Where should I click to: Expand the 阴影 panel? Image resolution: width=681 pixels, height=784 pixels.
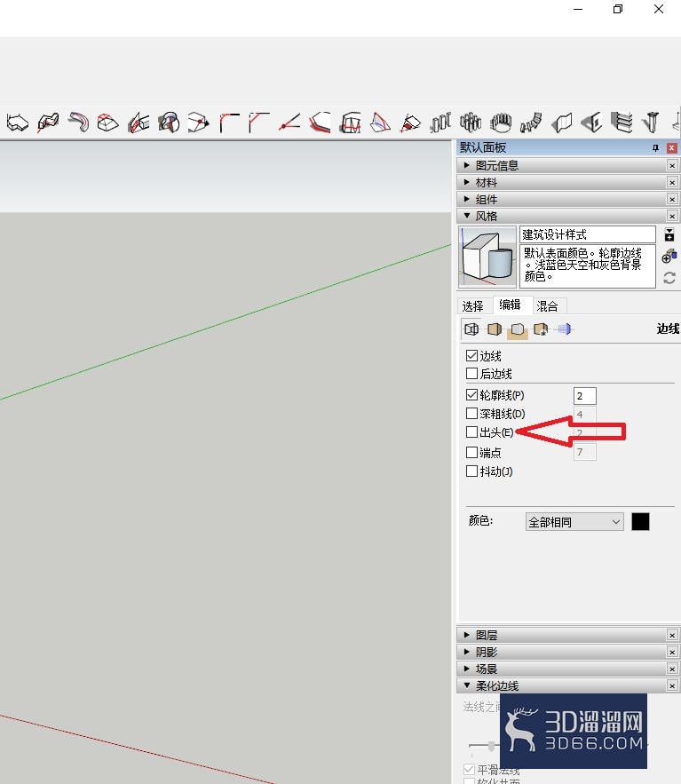[568, 652]
